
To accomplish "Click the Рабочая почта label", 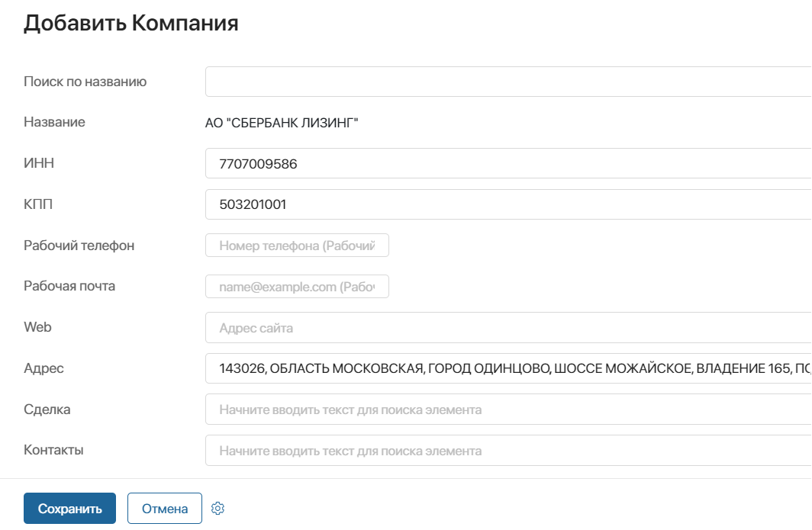I will (69, 286).
